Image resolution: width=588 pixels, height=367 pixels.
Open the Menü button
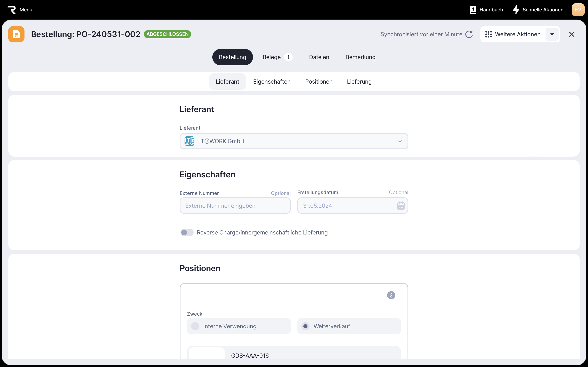coord(26,10)
